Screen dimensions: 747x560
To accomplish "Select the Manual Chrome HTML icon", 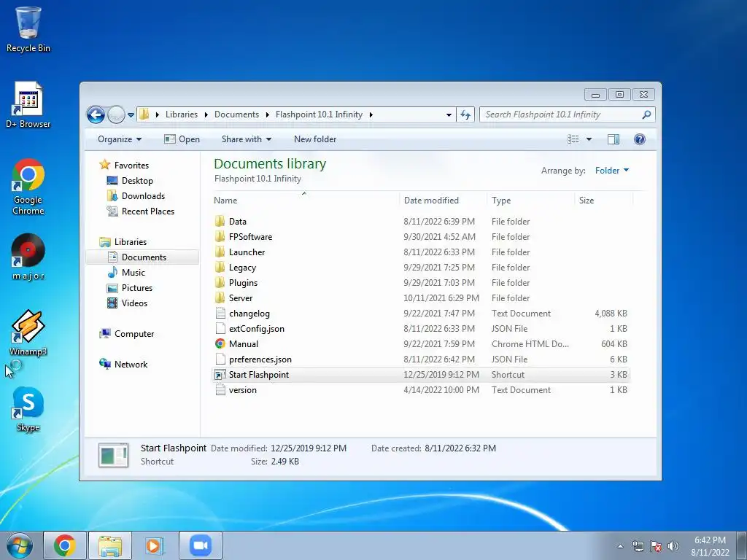I will point(220,344).
